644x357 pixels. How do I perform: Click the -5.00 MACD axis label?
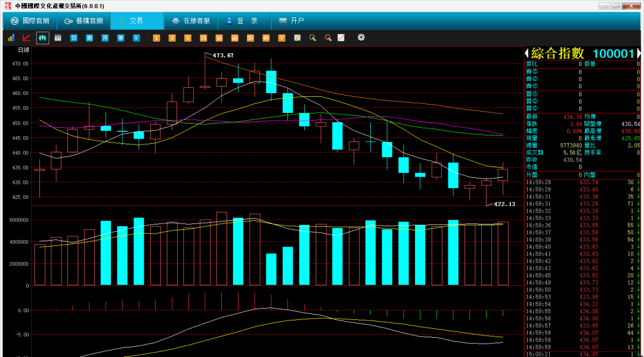click(22, 334)
